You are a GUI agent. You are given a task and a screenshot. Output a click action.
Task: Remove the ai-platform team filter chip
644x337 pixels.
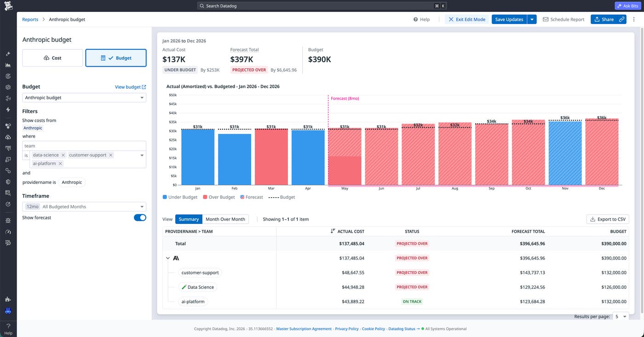(x=60, y=163)
